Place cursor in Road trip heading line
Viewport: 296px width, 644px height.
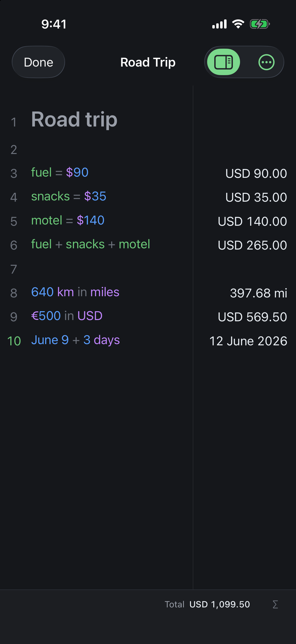pos(74,120)
